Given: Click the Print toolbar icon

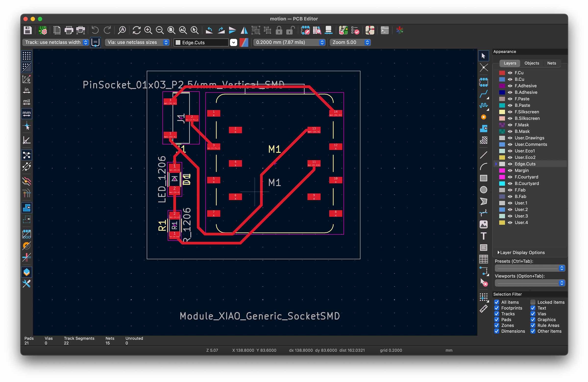Looking at the screenshot, I should click(69, 30).
